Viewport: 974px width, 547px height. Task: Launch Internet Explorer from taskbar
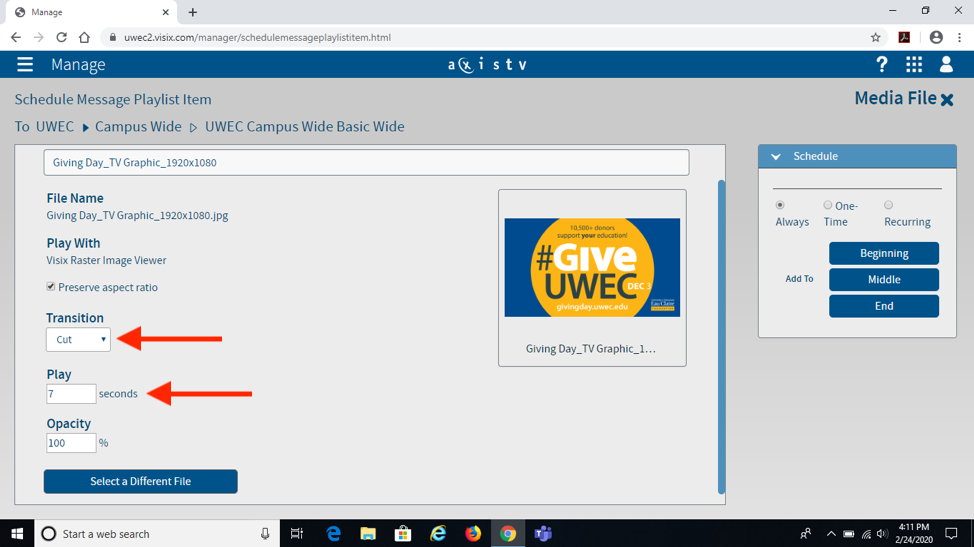438,533
